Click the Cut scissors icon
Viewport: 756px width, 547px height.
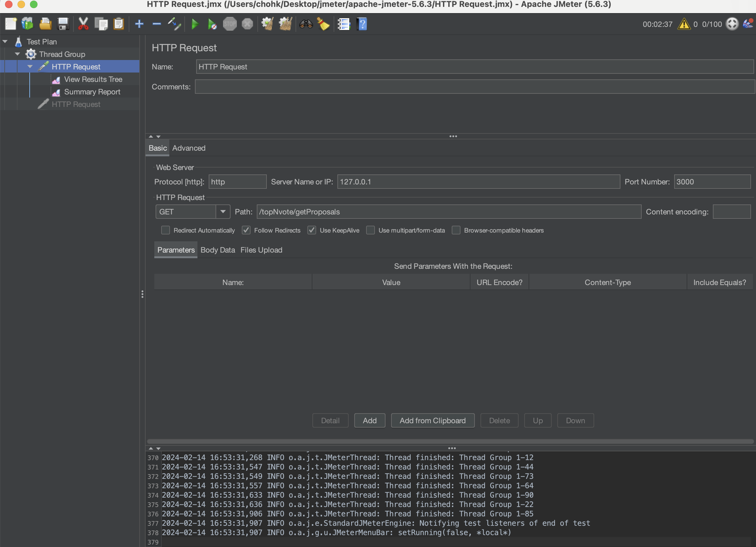(x=83, y=24)
